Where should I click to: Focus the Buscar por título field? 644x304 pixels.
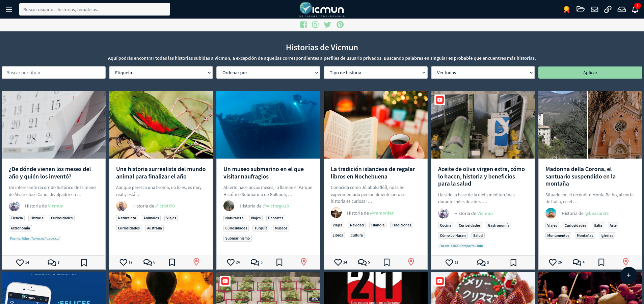click(x=54, y=73)
